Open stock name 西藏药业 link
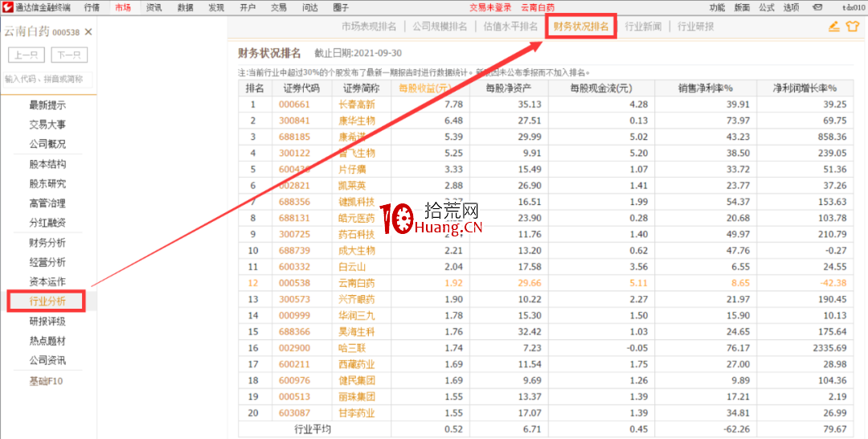The width and height of the screenshot is (868, 439). (x=357, y=364)
